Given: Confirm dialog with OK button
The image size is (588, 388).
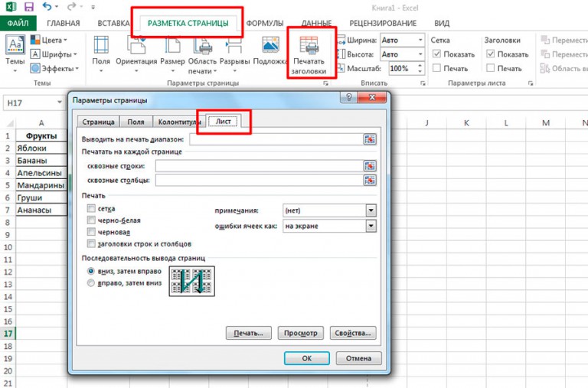Looking at the screenshot, I should [x=307, y=358].
